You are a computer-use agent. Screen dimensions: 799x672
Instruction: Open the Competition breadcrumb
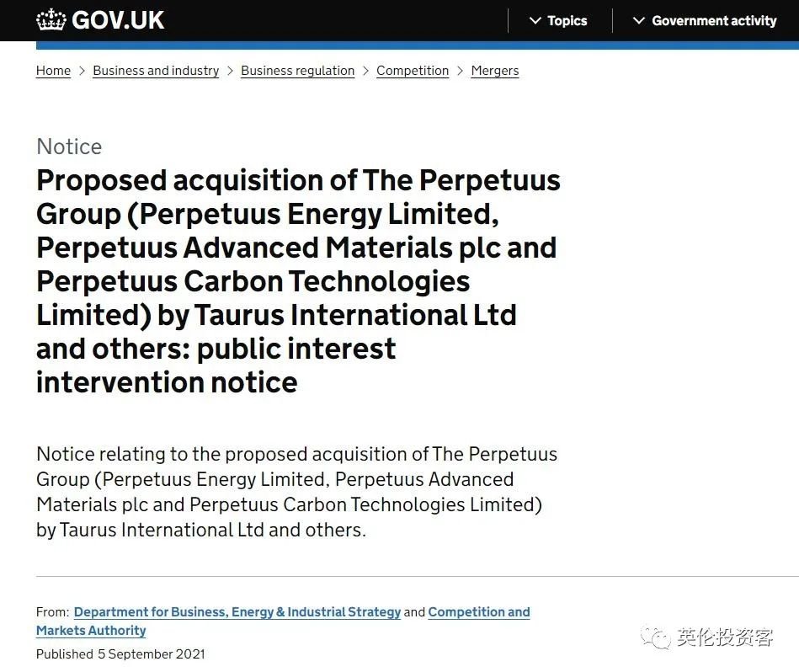[x=413, y=70]
